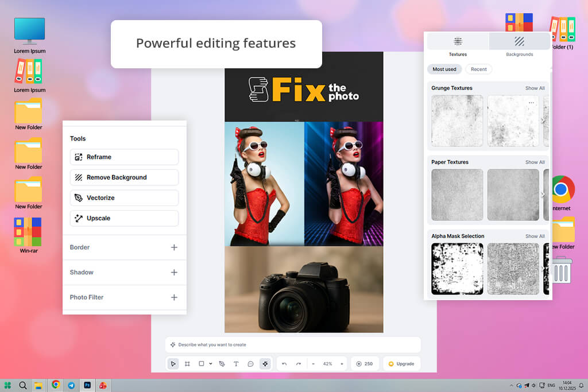
Task: Select the pen tool in bottom toolbar
Action: (222, 363)
